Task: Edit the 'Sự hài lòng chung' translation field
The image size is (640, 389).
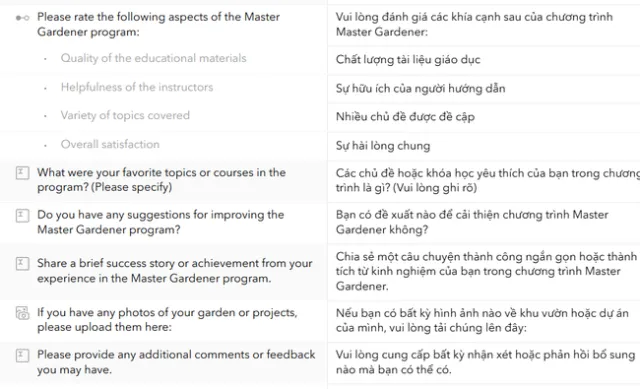Action: click(484, 146)
